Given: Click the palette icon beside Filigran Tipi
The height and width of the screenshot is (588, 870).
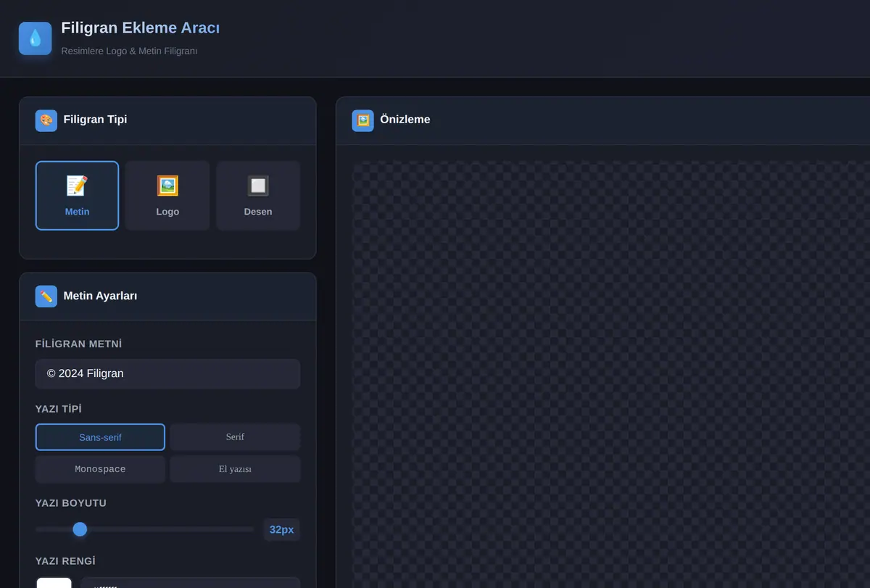Looking at the screenshot, I should (46, 120).
